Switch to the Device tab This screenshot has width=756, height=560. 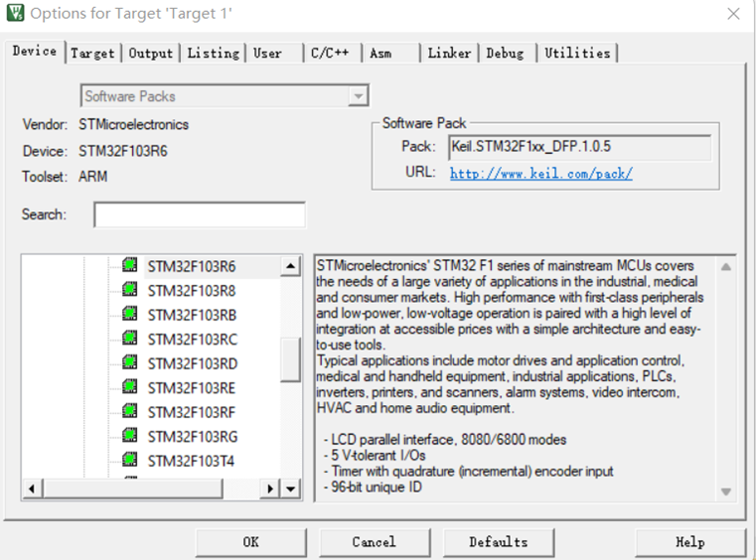point(34,51)
